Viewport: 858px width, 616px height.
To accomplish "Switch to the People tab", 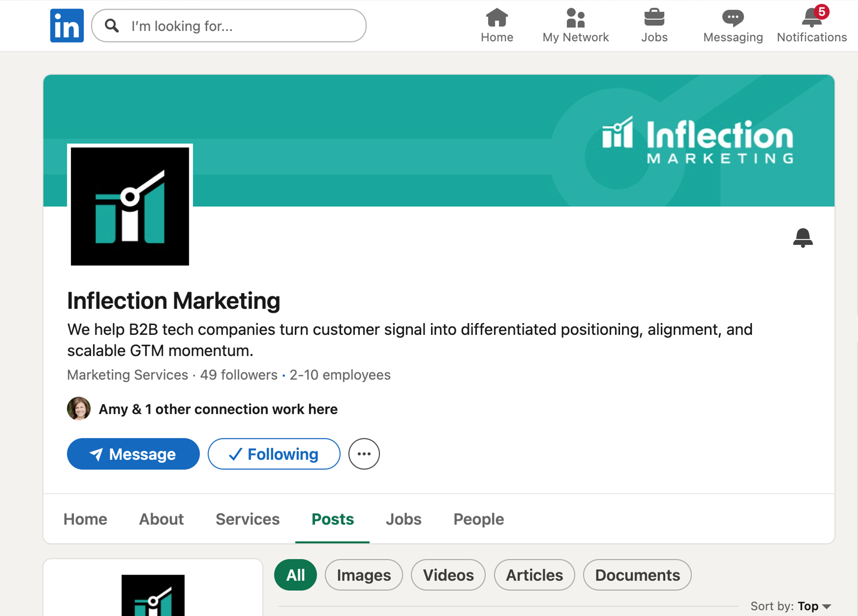I will (x=479, y=519).
